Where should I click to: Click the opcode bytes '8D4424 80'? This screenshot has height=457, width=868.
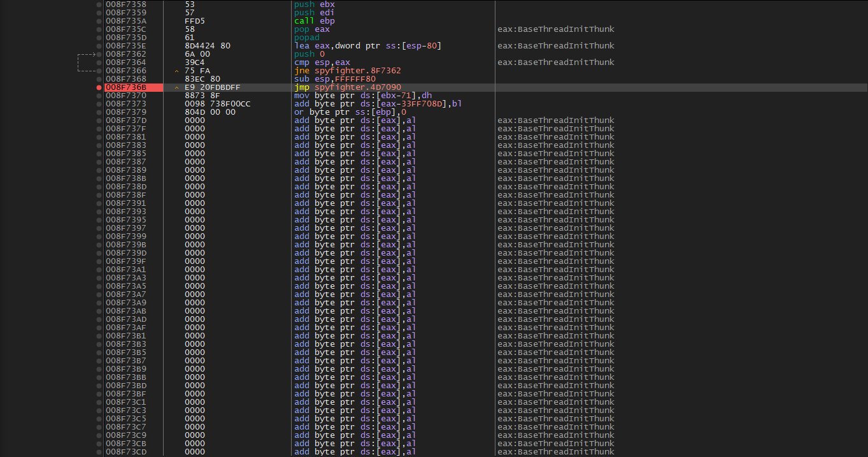(x=208, y=46)
